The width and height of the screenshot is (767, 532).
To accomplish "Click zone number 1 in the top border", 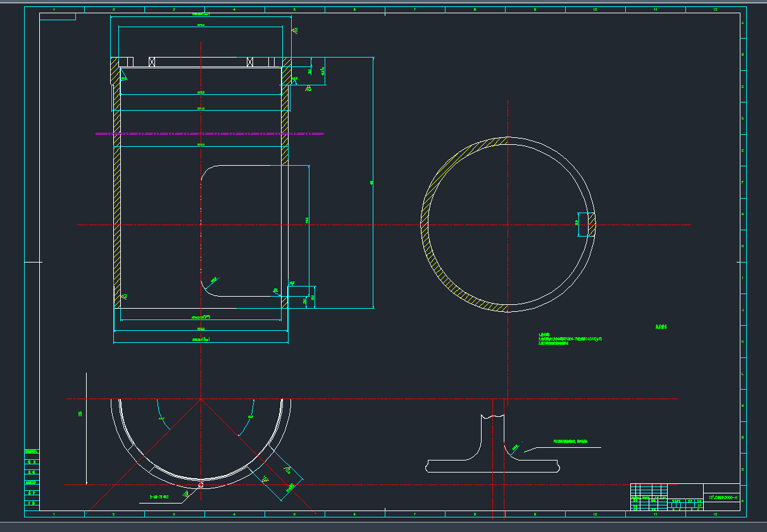I will point(54,9).
